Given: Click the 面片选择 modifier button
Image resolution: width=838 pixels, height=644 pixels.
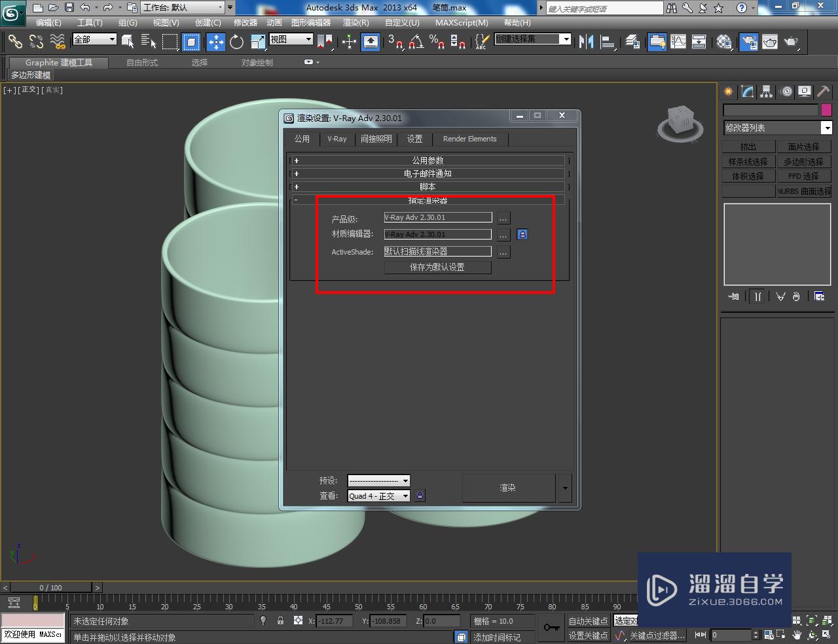Looking at the screenshot, I should coord(803,147).
